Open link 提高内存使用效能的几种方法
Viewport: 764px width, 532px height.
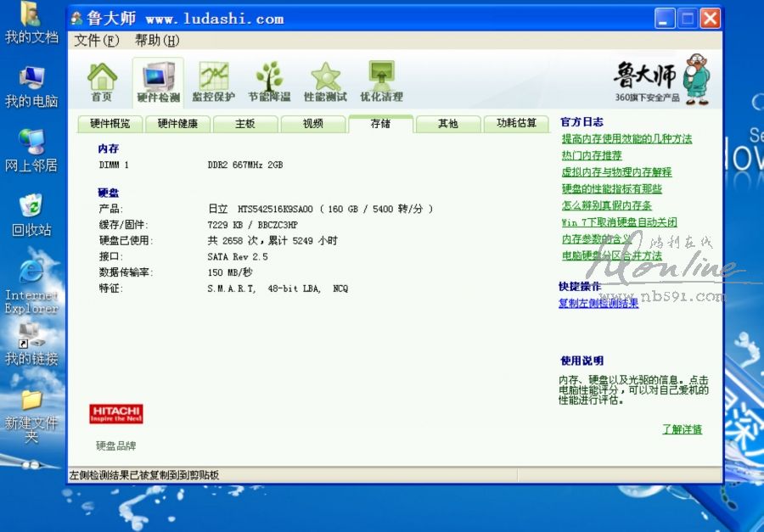626,139
